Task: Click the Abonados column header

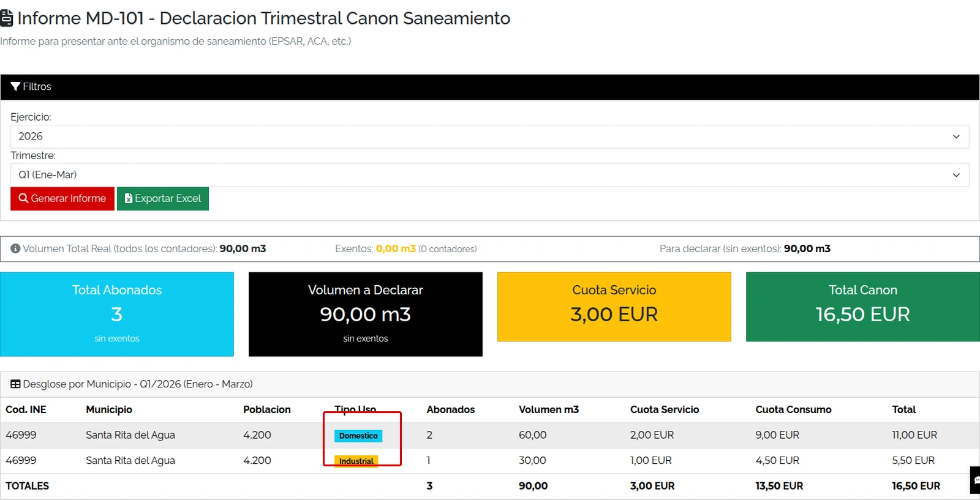Action: pyautogui.click(x=451, y=409)
